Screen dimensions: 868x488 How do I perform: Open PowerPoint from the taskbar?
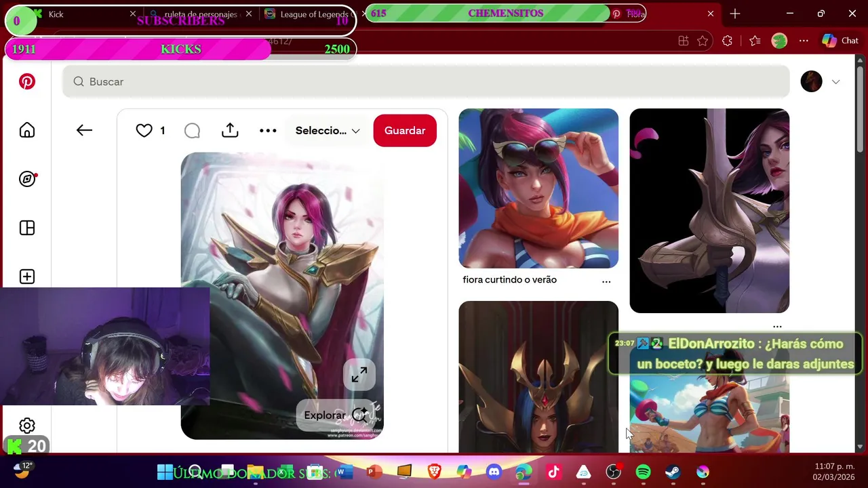[374, 472]
